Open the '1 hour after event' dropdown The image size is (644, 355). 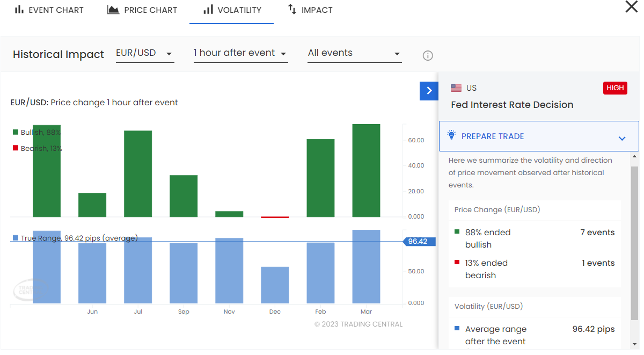click(x=240, y=53)
